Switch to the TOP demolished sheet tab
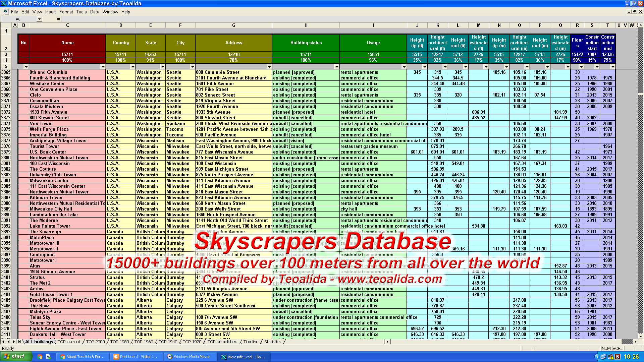Image resolution: width=644 pixels, height=362 pixels. 222,342
